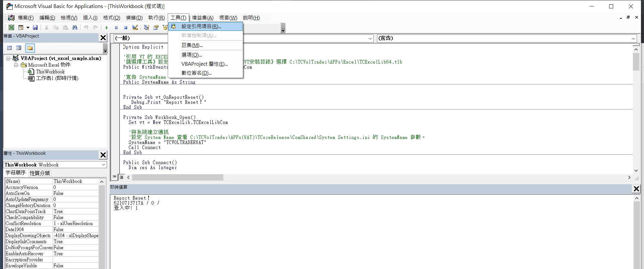Click the code pane scroll-up arrow
Screen dimensions: 644x269
pos(636,49)
